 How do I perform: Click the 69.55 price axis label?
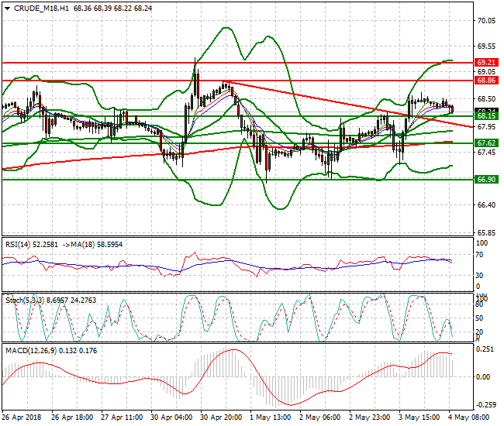(x=486, y=46)
